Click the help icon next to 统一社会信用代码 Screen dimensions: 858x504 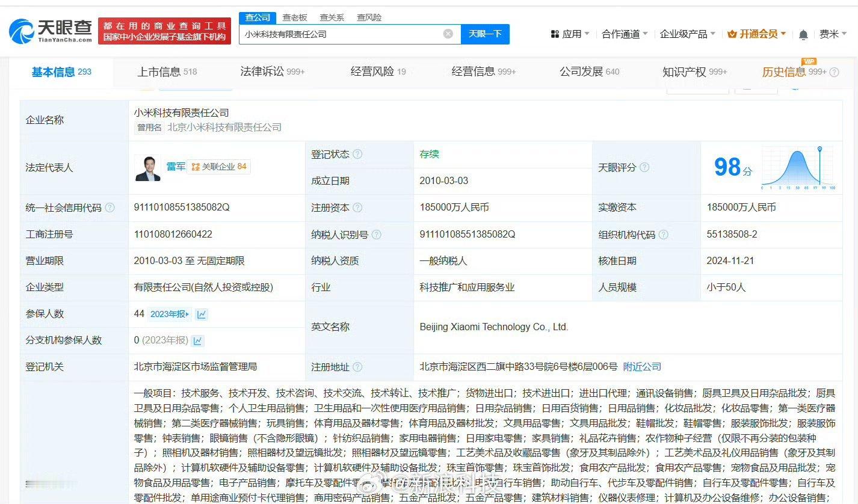(x=110, y=207)
